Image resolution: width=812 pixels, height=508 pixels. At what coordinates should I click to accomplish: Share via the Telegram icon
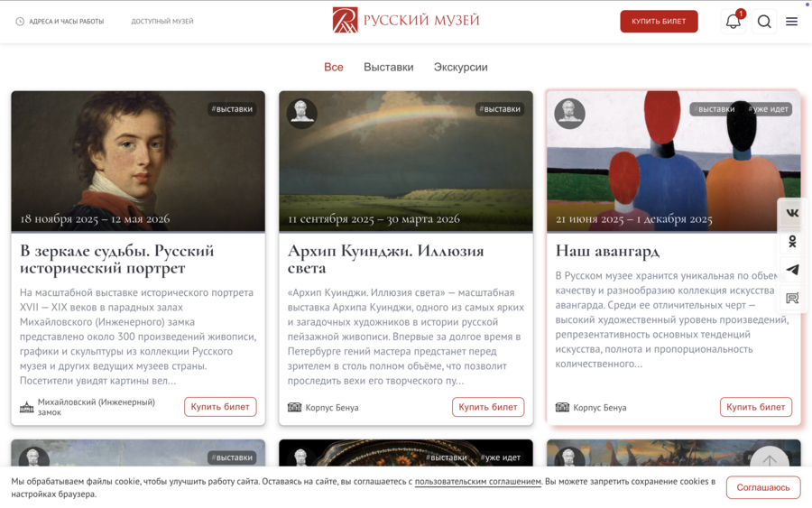[x=792, y=270]
